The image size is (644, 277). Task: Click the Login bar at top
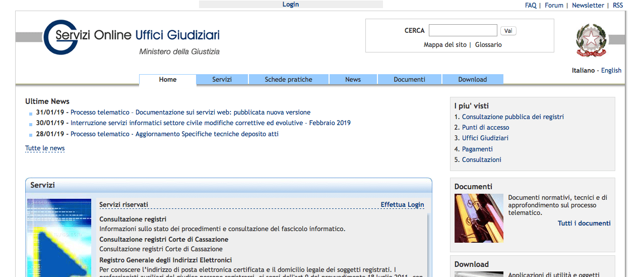[291, 5]
